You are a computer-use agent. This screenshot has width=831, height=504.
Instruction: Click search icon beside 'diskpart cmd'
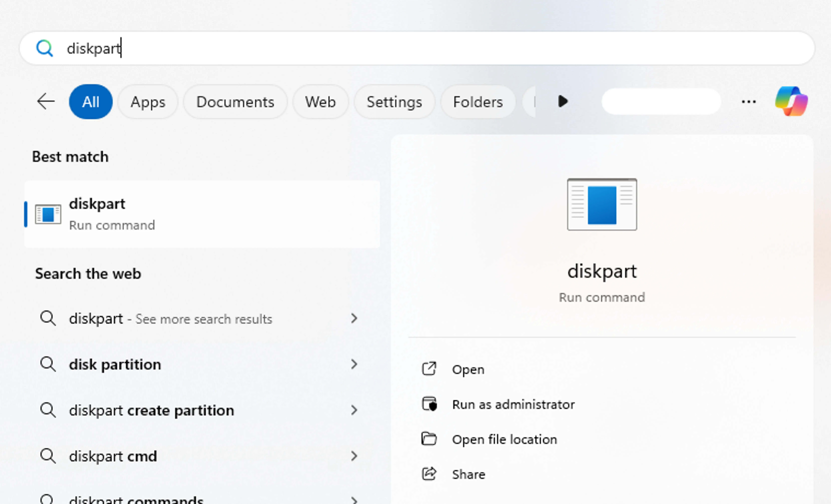(48, 456)
